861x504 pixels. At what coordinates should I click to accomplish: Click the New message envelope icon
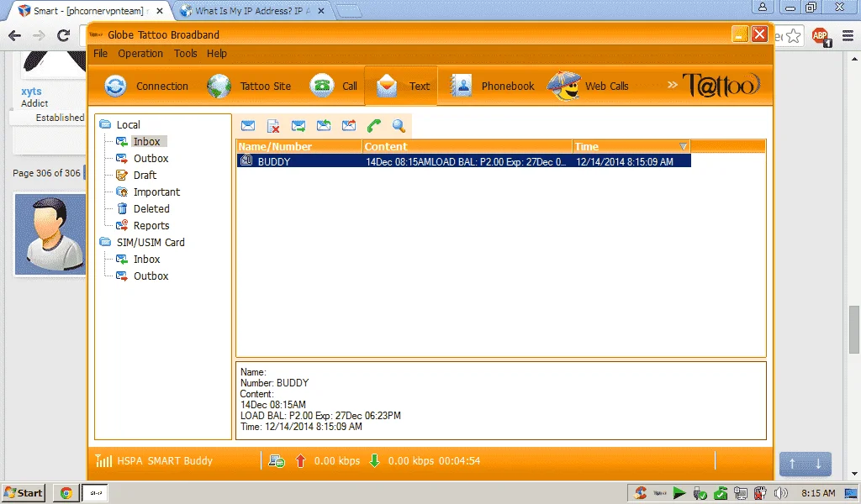(248, 126)
